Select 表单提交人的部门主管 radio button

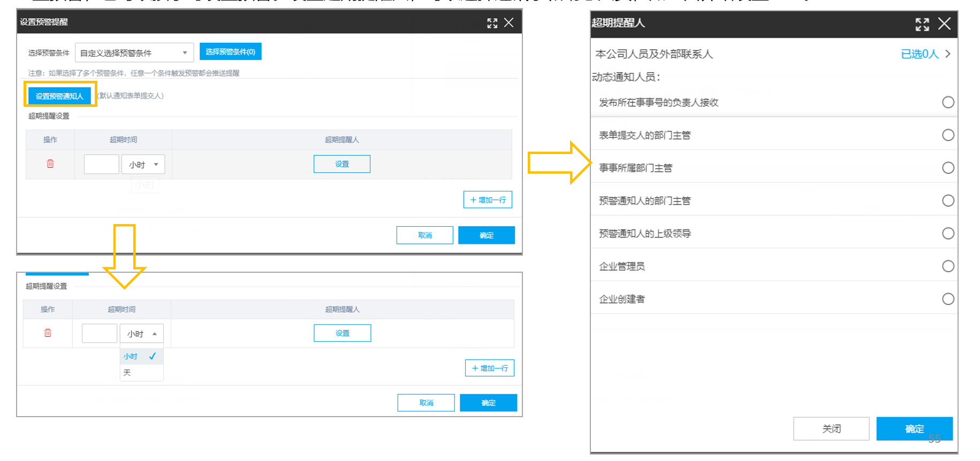pos(948,135)
